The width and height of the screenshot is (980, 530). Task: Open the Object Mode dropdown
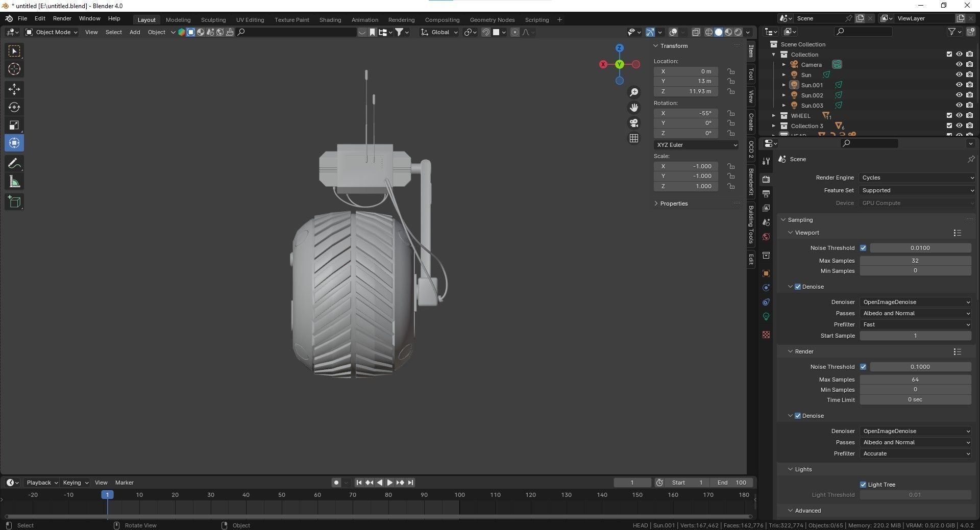(x=52, y=32)
